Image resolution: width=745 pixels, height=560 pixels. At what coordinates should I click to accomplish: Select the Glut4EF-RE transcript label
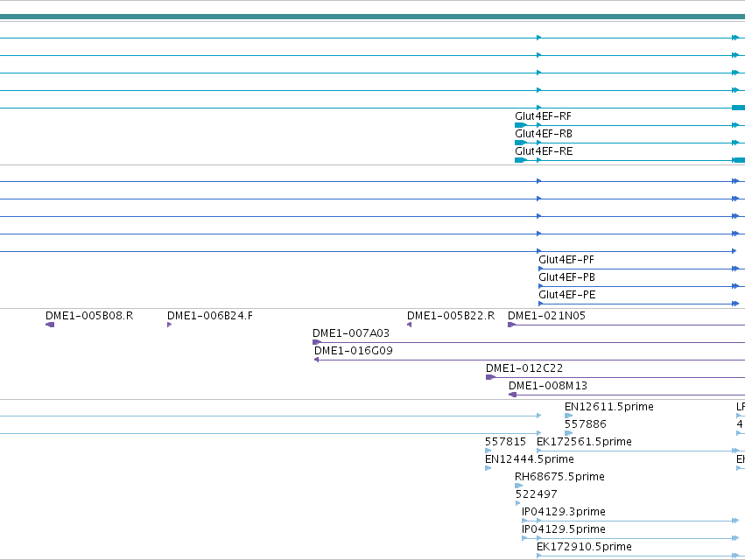pyautogui.click(x=544, y=151)
